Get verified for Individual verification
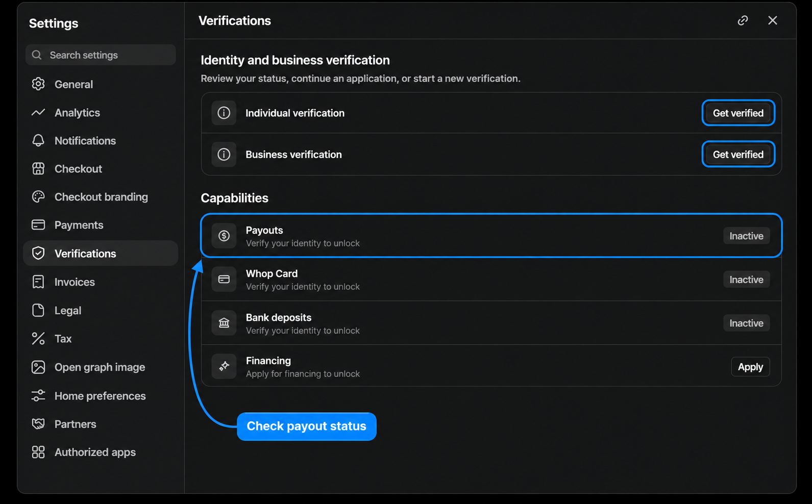Image resolution: width=812 pixels, height=504 pixels. coord(738,113)
